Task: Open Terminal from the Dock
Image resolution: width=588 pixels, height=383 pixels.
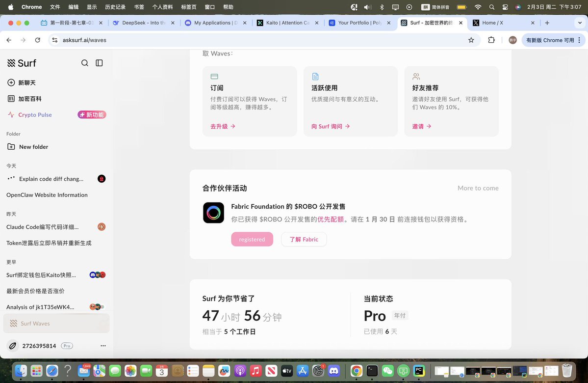Action: [x=372, y=371]
